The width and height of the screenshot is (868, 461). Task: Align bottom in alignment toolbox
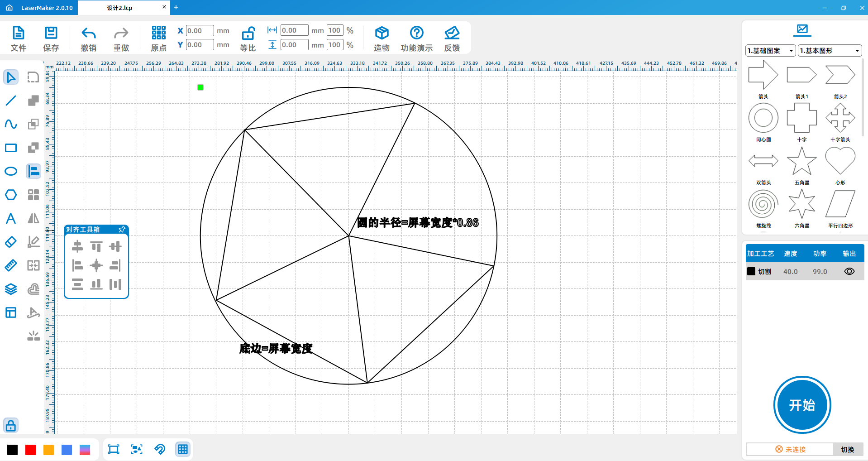coord(96,284)
